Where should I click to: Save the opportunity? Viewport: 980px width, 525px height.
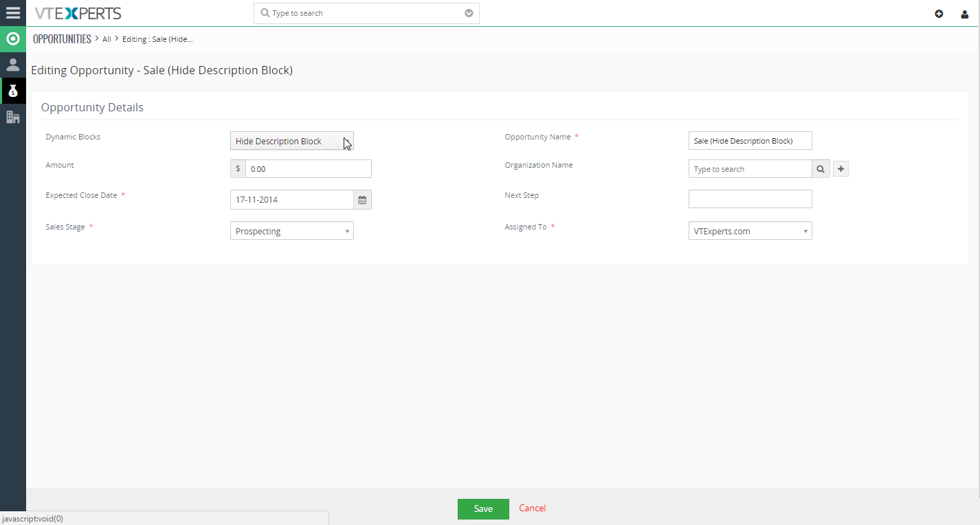(483, 509)
